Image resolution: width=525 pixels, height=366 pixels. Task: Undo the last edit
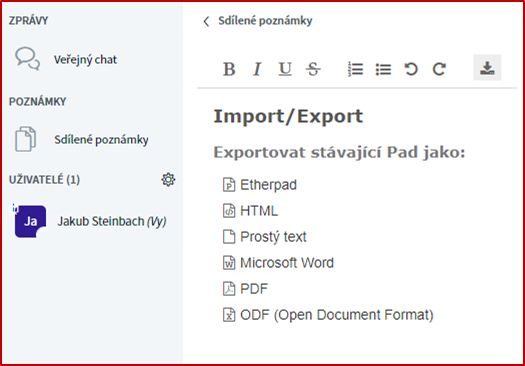pyautogui.click(x=411, y=69)
